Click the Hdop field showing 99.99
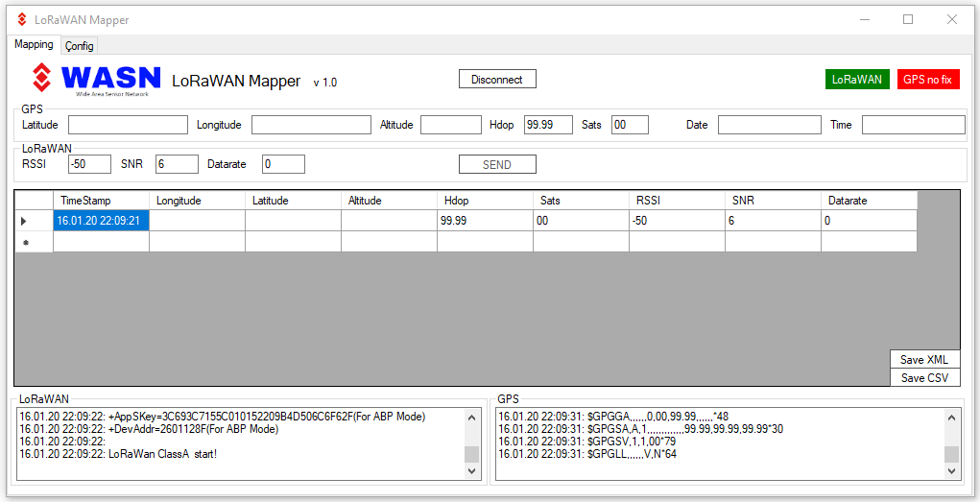Image resolution: width=980 pixels, height=502 pixels. 548,125
